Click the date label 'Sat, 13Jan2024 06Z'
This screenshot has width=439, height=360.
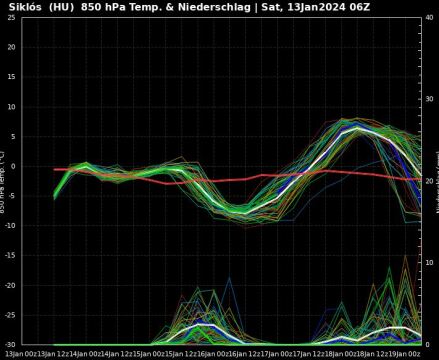315,7
